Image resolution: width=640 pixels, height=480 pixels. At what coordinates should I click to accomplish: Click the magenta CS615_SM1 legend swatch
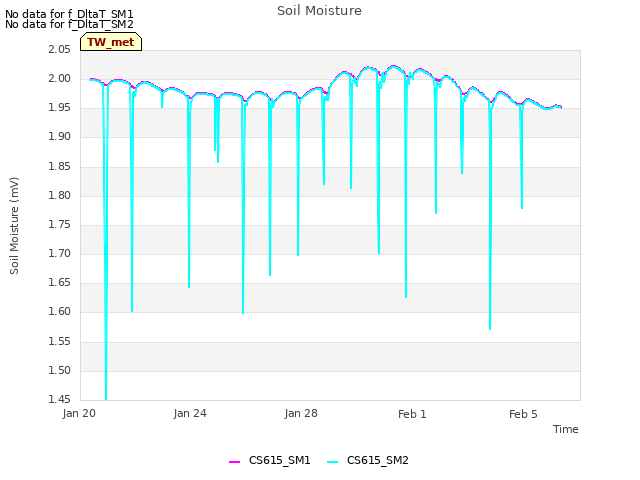[234, 462]
